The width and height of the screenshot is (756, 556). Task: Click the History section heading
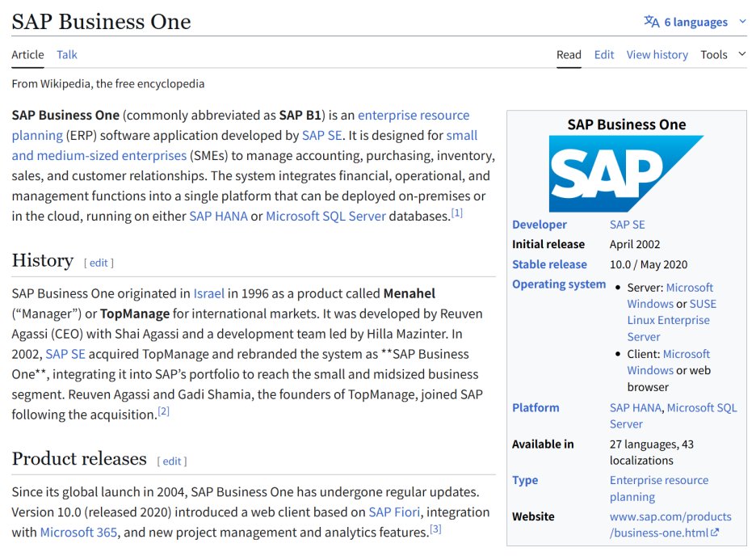pos(43,260)
